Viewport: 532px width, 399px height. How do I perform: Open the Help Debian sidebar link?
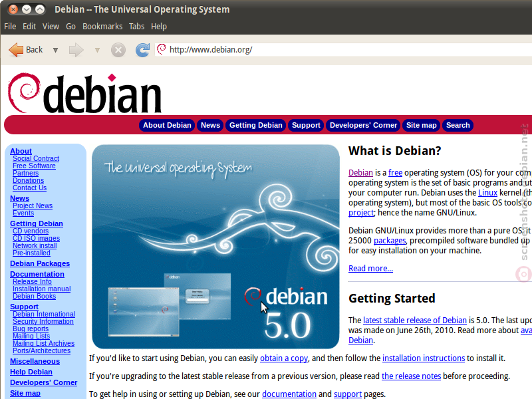pos(31,372)
